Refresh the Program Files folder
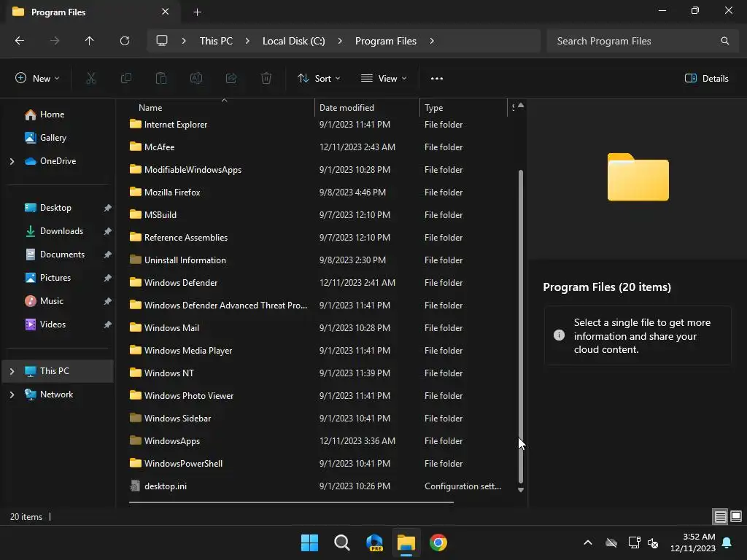Image resolution: width=747 pixels, height=560 pixels. pyautogui.click(x=125, y=41)
